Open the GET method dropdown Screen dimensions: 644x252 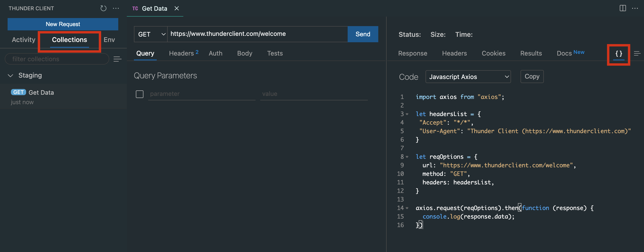pyautogui.click(x=151, y=34)
